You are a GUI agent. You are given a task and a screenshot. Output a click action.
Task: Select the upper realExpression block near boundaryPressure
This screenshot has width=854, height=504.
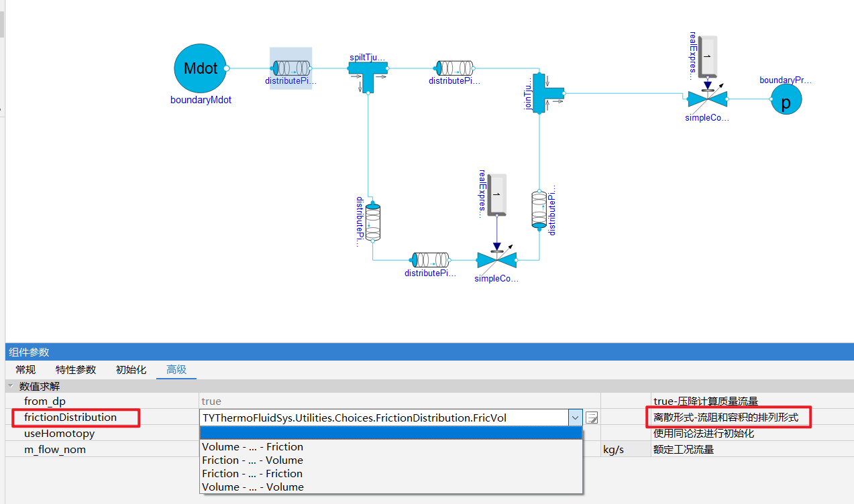(706, 57)
